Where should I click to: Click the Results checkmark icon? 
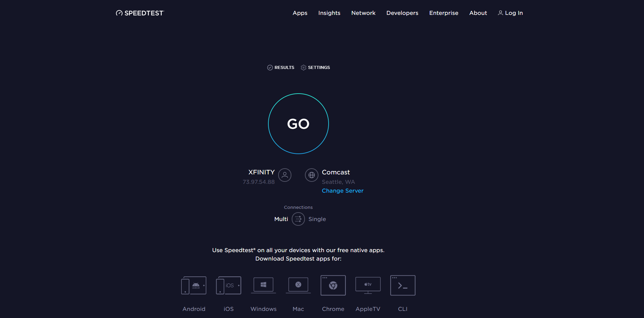tap(270, 68)
